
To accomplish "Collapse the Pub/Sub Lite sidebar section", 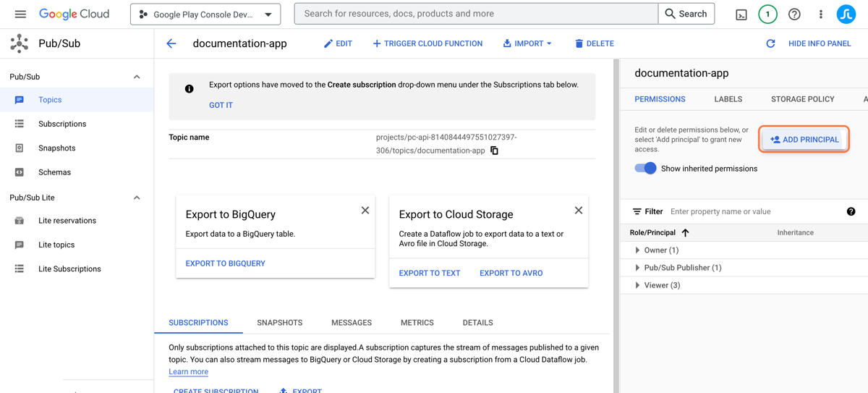I will (137, 198).
